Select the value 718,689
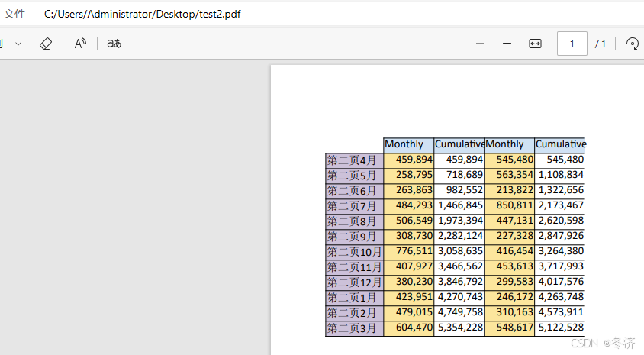The image size is (644, 355). [465, 175]
